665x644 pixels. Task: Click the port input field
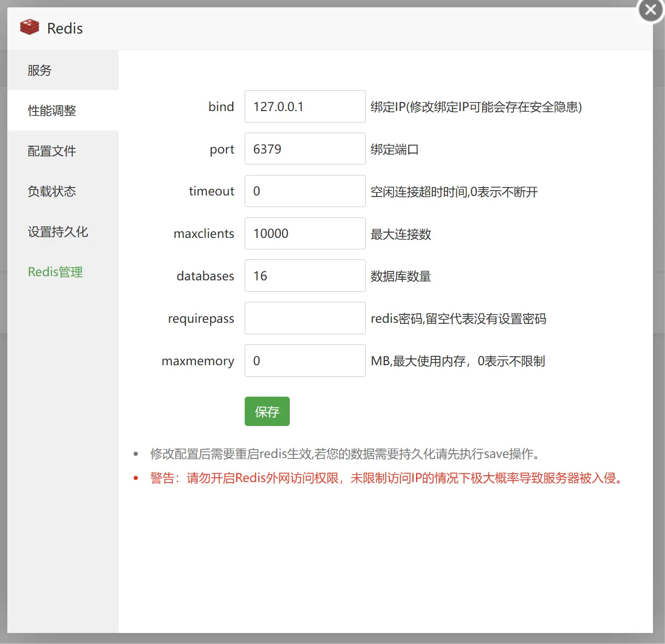point(305,149)
